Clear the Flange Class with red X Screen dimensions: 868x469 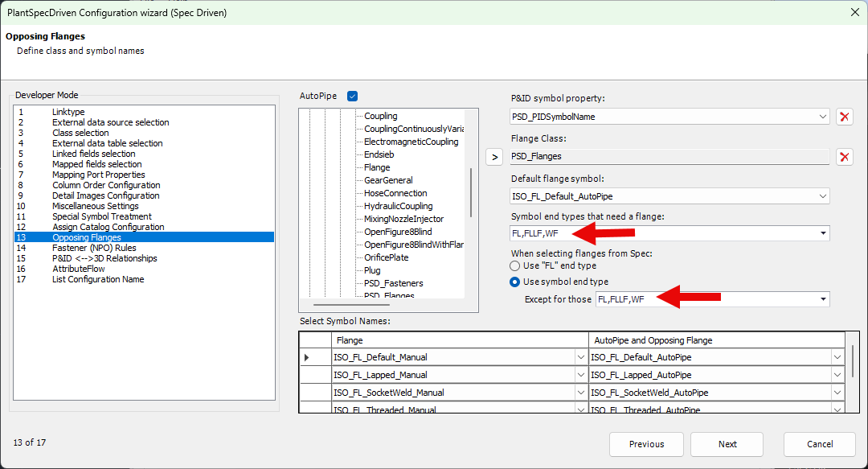[x=845, y=156]
